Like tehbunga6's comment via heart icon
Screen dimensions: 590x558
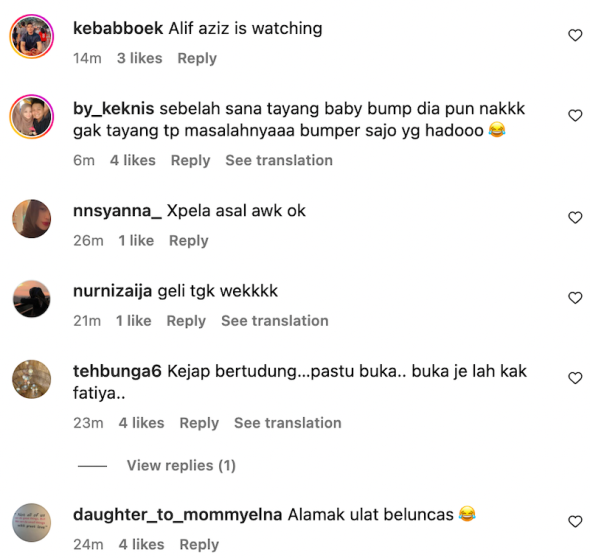[x=575, y=378]
